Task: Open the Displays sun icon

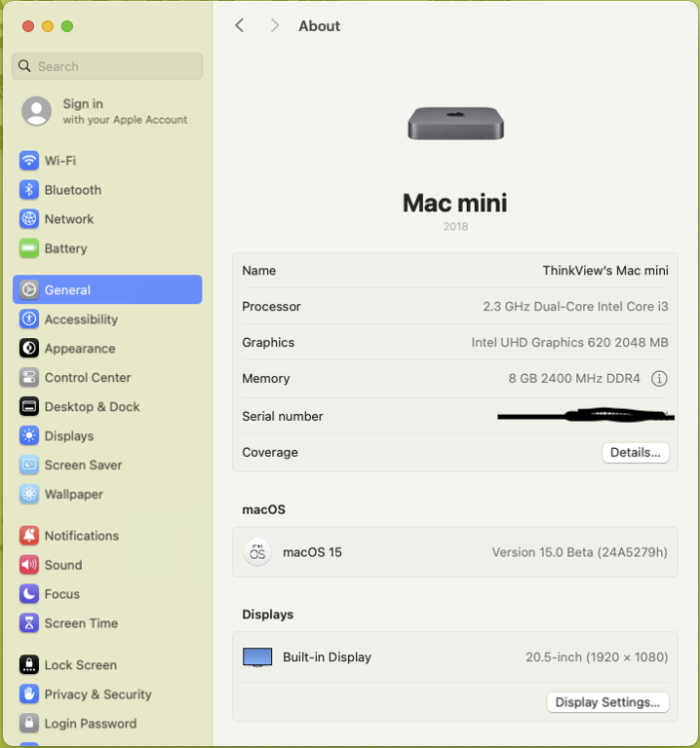Action: tap(29, 436)
